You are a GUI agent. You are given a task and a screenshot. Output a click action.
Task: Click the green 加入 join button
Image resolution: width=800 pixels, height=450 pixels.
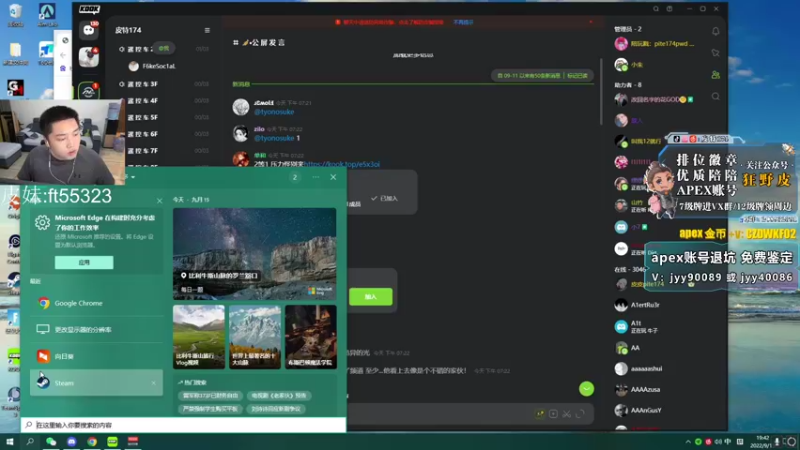pyautogui.click(x=371, y=296)
